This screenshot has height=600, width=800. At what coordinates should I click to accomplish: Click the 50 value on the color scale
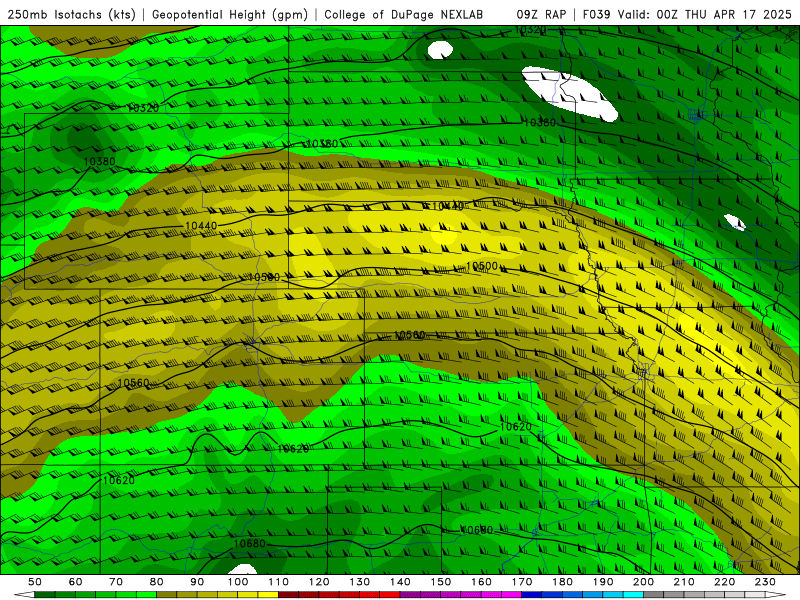pos(35,582)
